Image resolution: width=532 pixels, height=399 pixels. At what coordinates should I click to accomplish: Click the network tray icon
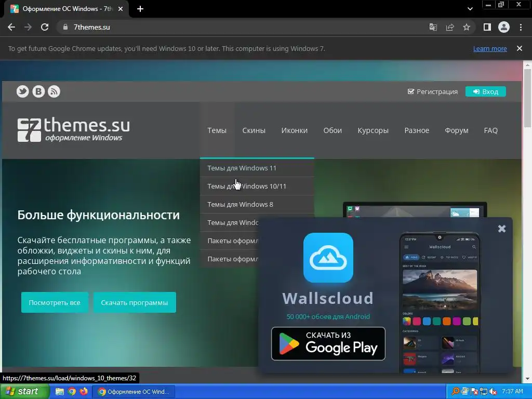(484, 392)
